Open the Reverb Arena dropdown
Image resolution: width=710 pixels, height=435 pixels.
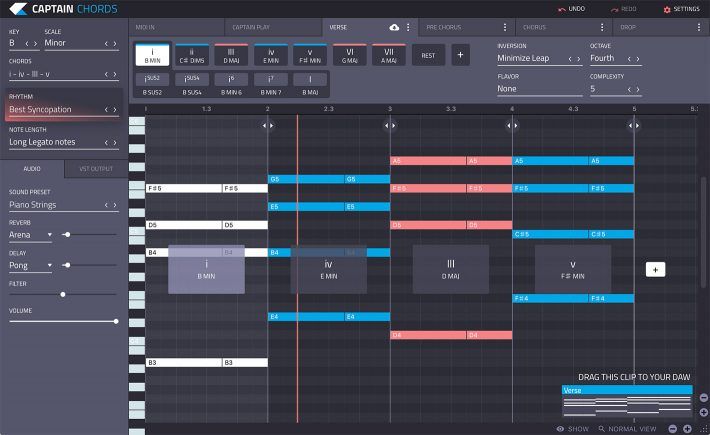pyautogui.click(x=30, y=235)
